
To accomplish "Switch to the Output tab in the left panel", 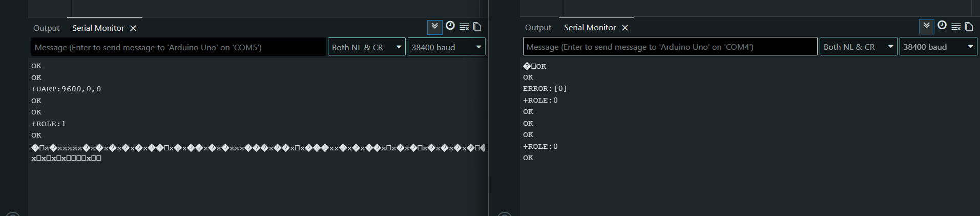I will click(46, 28).
